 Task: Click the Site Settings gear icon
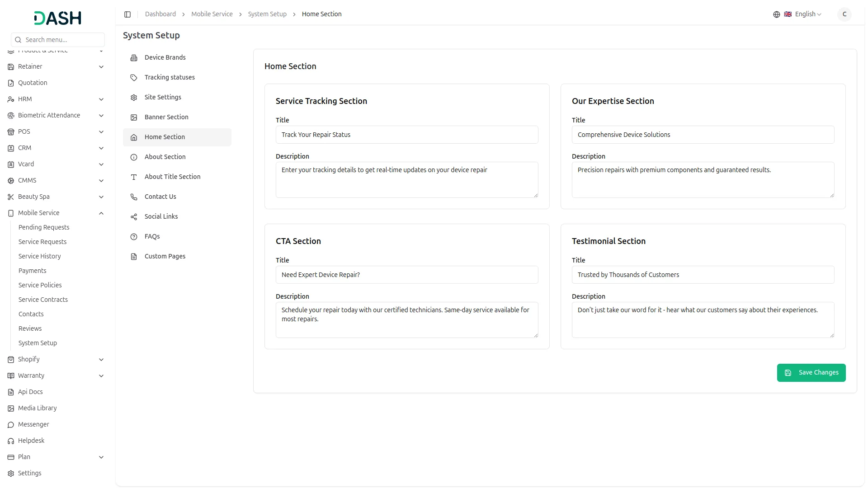pos(133,98)
